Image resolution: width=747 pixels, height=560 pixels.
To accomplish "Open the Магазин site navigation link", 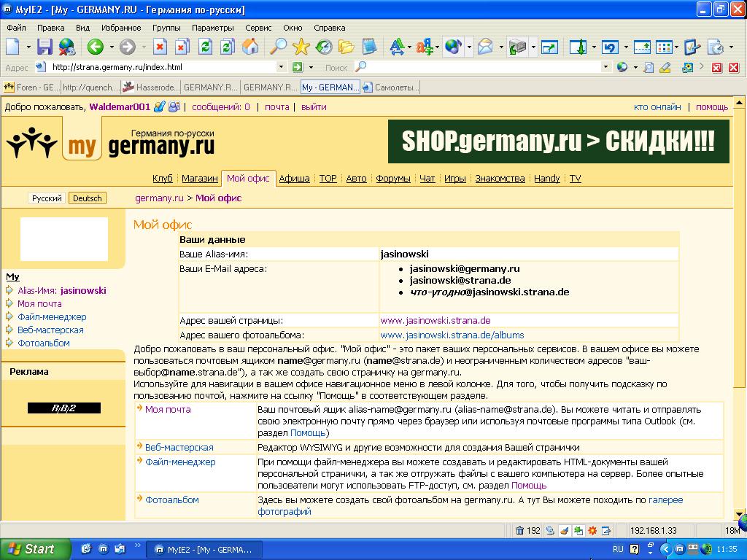I will (x=200, y=178).
